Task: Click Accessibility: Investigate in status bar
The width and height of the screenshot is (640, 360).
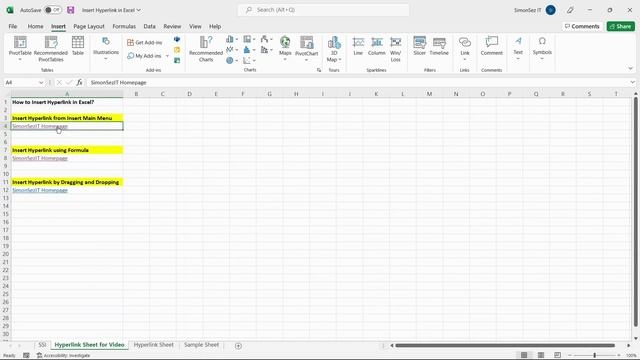Action: coord(63,356)
